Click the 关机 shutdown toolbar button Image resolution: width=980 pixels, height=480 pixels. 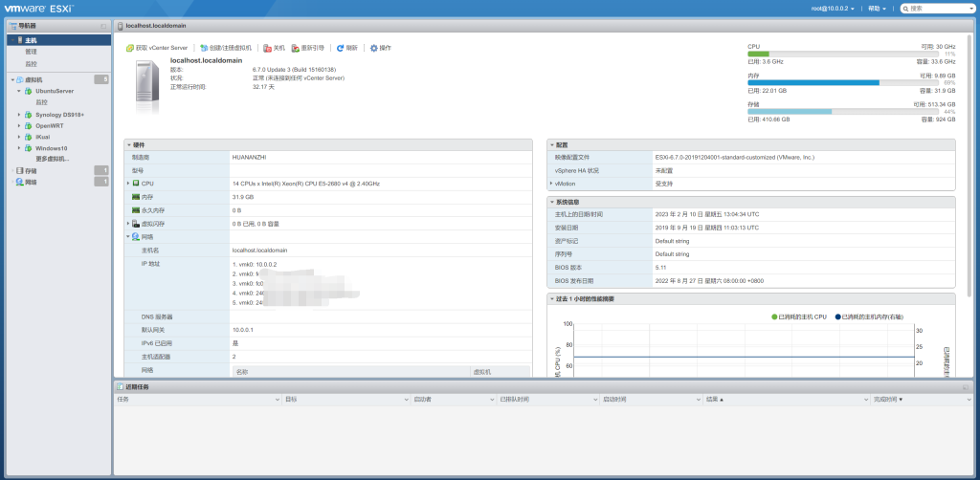coord(274,48)
